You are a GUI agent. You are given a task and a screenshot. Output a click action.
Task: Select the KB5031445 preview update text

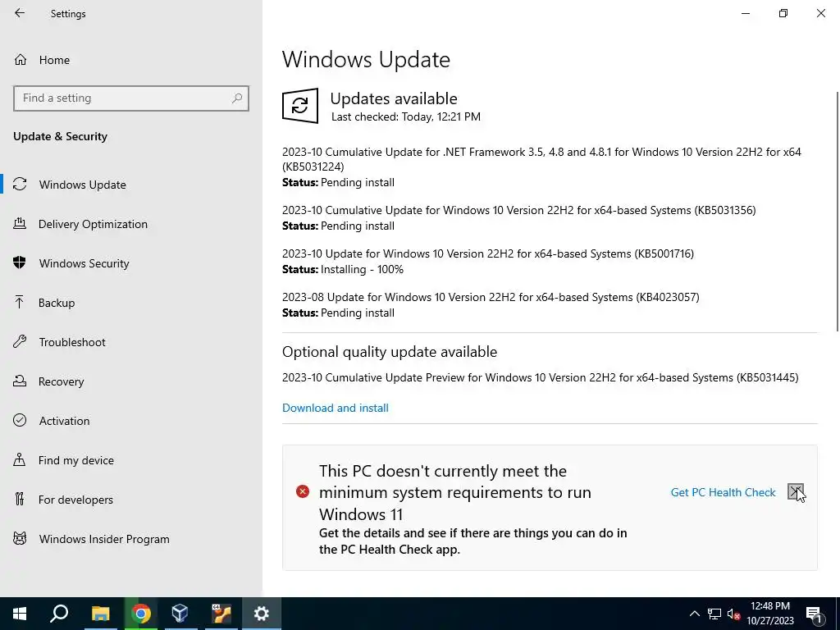click(x=540, y=377)
